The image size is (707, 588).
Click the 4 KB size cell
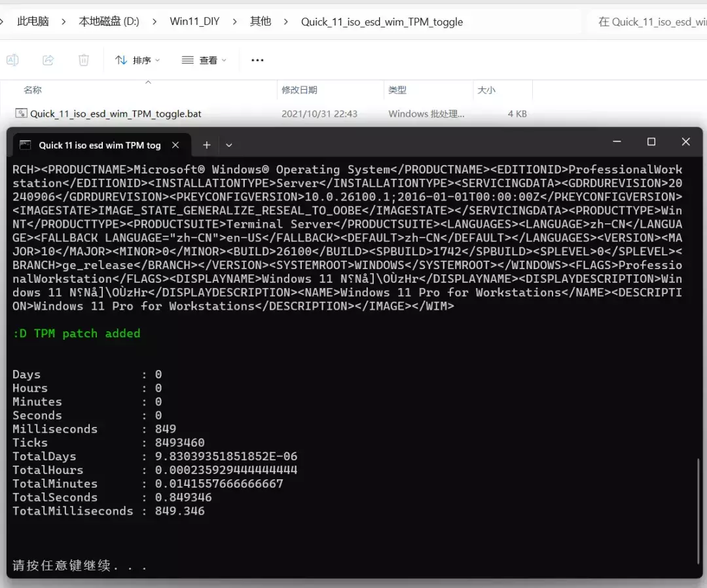(x=517, y=114)
